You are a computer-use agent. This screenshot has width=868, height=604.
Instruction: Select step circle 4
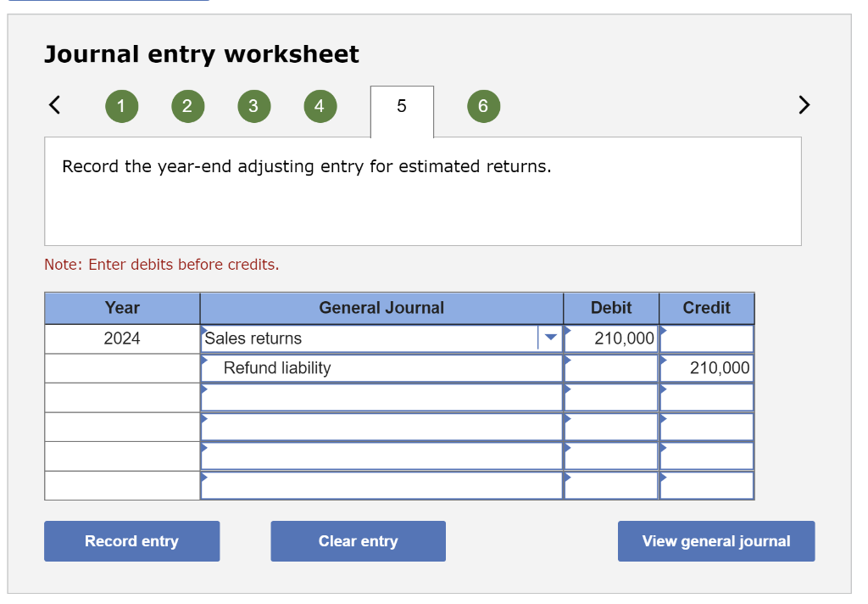click(320, 106)
